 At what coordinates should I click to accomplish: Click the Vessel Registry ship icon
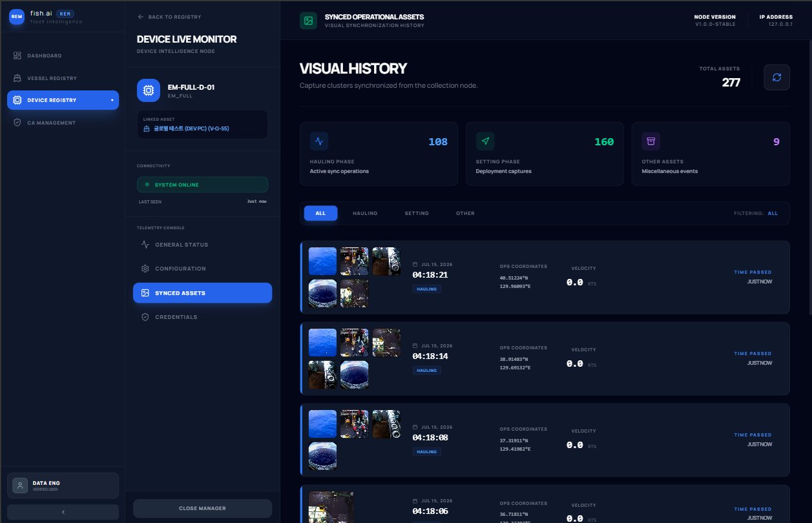[x=17, y=78]
